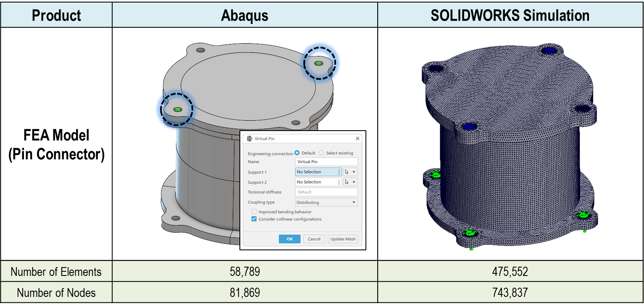Click the Torsional stiffness input field

[326, 192]
